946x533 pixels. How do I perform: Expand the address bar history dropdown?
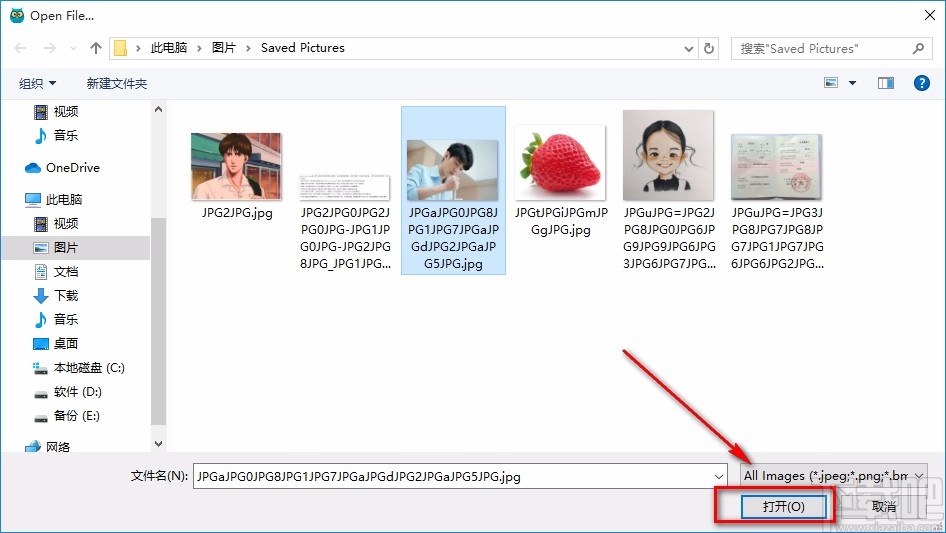[x=688, y=49]
